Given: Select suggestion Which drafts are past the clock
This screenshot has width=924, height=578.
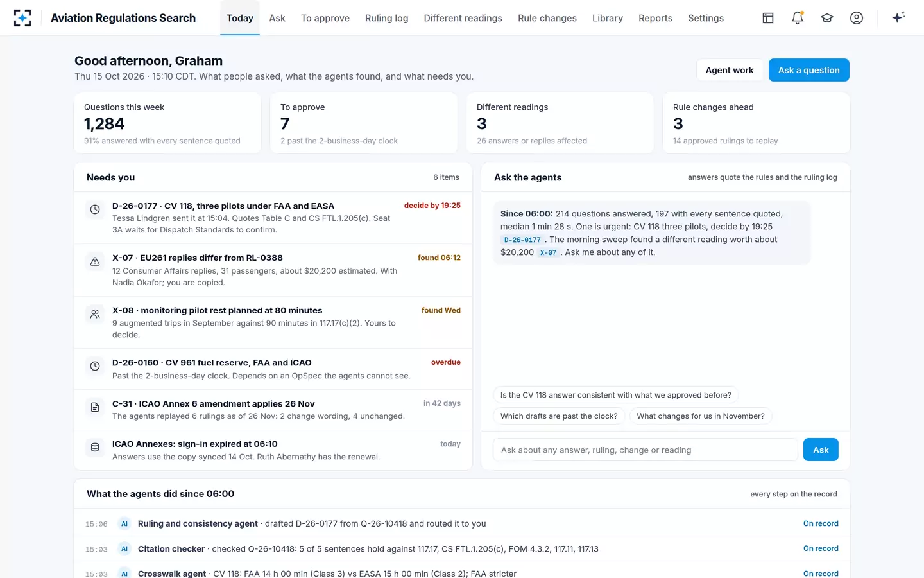Looking at the screenshot, I should point(559,416).
